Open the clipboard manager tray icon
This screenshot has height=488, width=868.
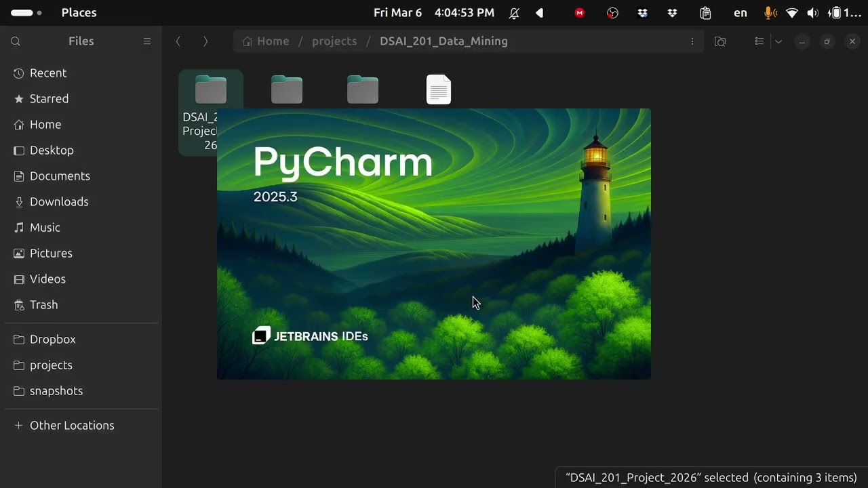pyautogui.click(x=705, y=13)
